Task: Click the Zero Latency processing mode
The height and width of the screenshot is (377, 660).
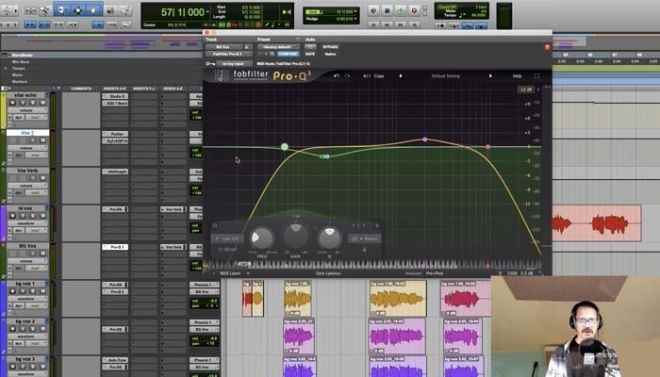Action: coord(329,273)
